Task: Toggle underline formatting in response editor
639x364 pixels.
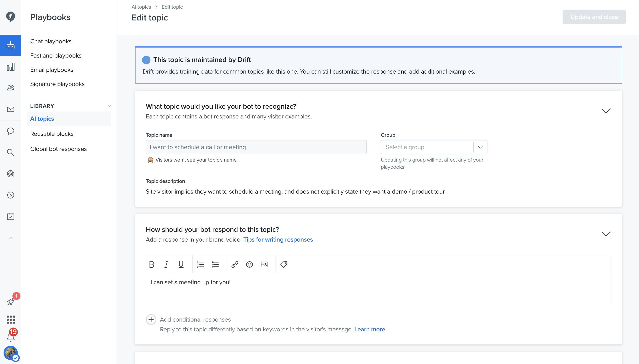Action: [x=181, y=264]
